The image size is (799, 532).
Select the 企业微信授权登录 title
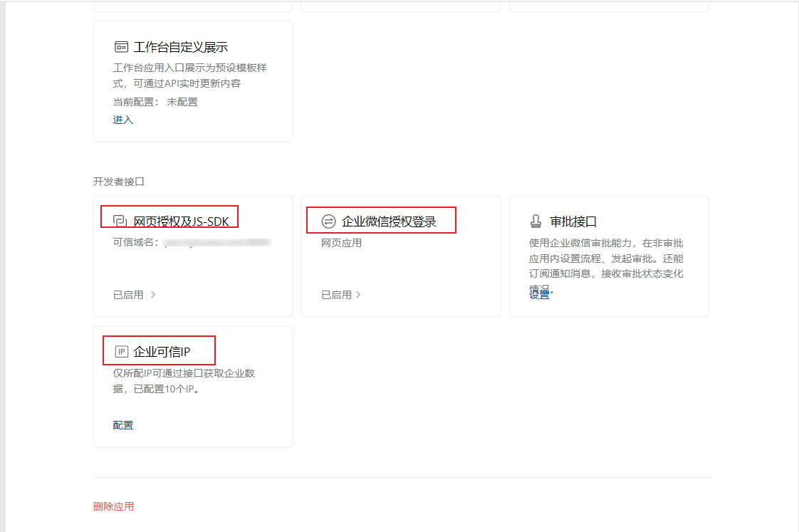click(x=389, y=221)
